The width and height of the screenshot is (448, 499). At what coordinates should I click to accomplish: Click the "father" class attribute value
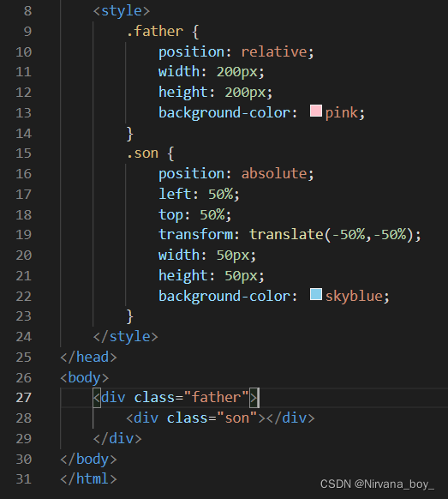pos(216,398)
